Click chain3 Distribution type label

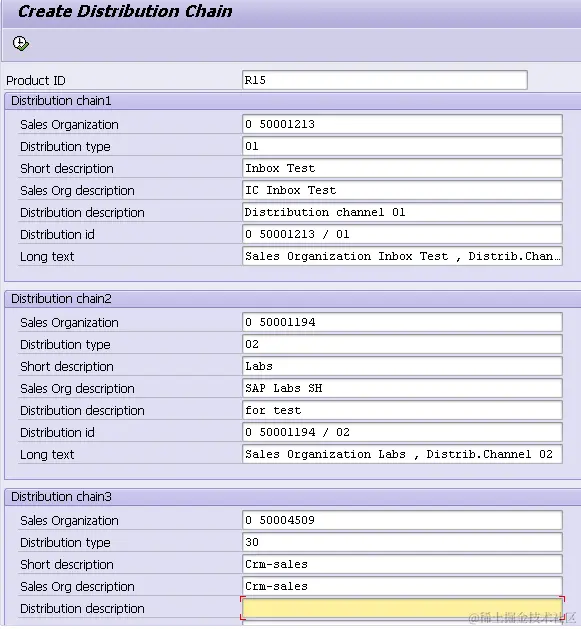65,543
